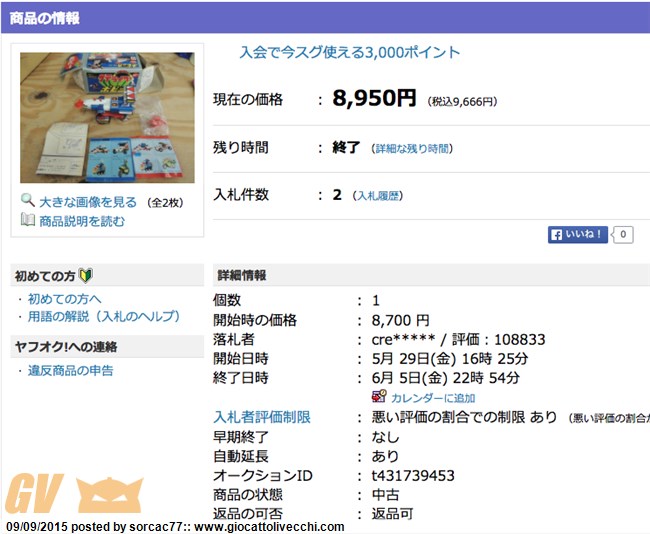Click the 入会で今スグ使える3,000ポイント promotion link
The width and height of the screenshot is (650, 534).
[350, 53]
